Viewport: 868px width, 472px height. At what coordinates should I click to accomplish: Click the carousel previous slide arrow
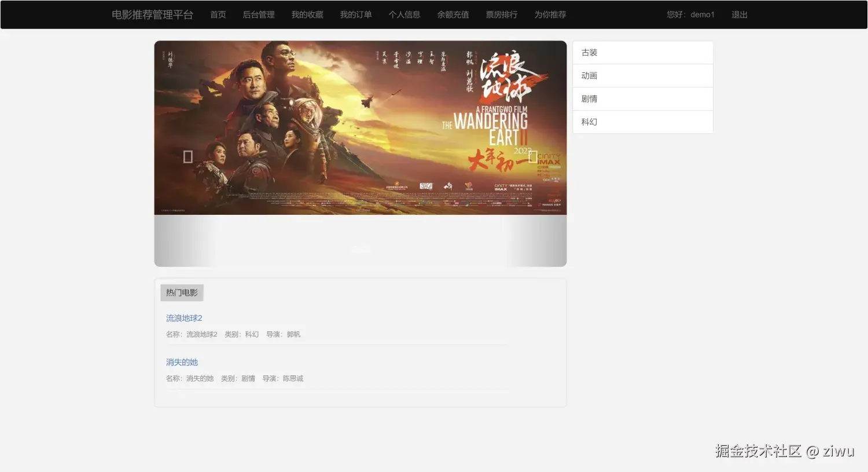(187, 156)
